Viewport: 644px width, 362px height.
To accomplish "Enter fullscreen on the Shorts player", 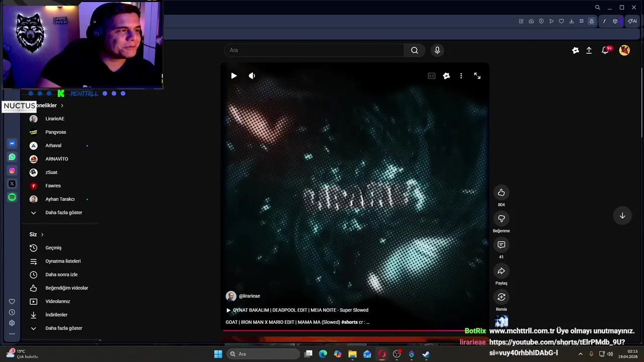I will click(477, 76).
